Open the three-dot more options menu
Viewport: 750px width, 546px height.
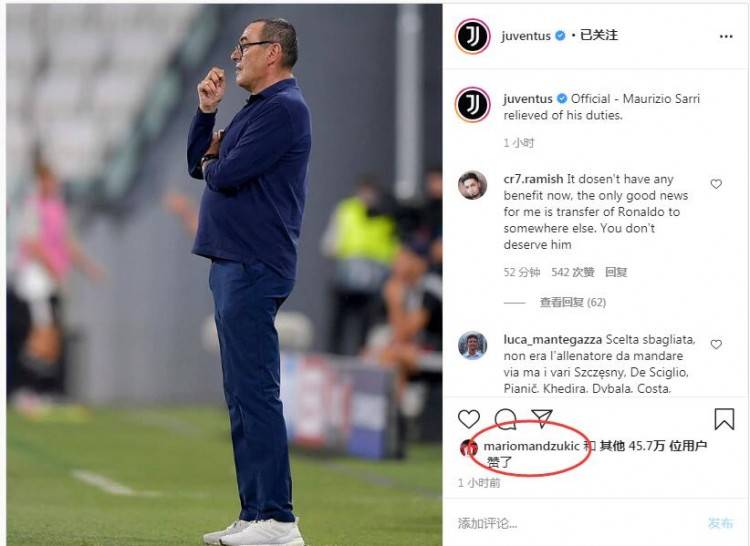click(x=726, y=36)
